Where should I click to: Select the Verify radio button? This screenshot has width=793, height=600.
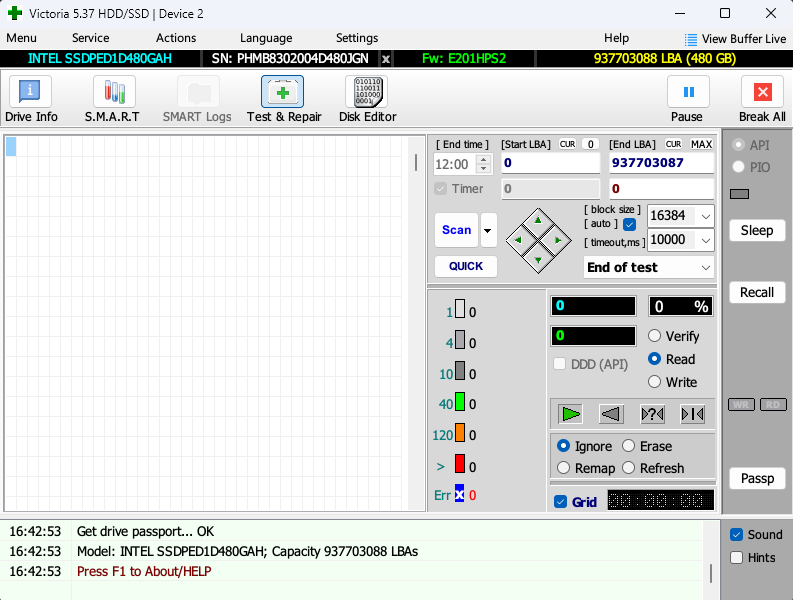pyautogui.click(x=654, y=336)
